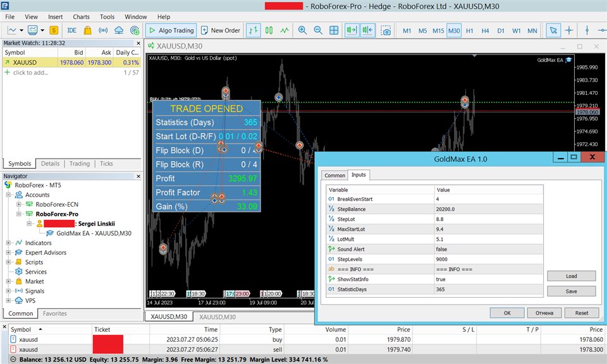Click OK in GoldMax EA dialog
The height and width of the screenshot is (364, 607).
tap(507, 313)
